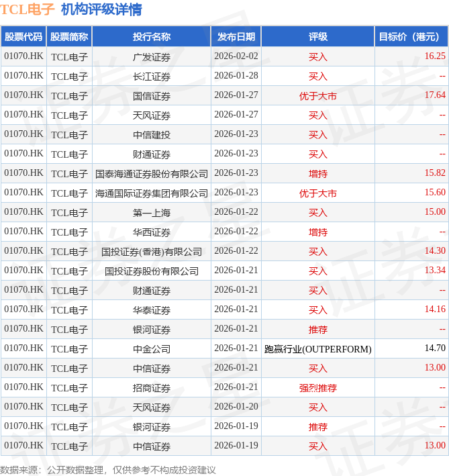Click target price 15.60
This screenshot has height=476, width=449.
(x=435, y=192)
